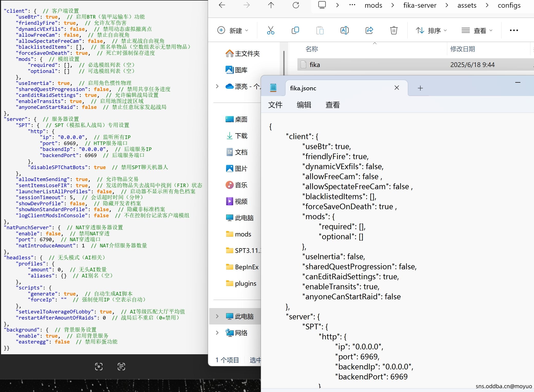Click the Paste clipboard icon
The width and height of the screenshot is (534, 392).
pos(320,30)
